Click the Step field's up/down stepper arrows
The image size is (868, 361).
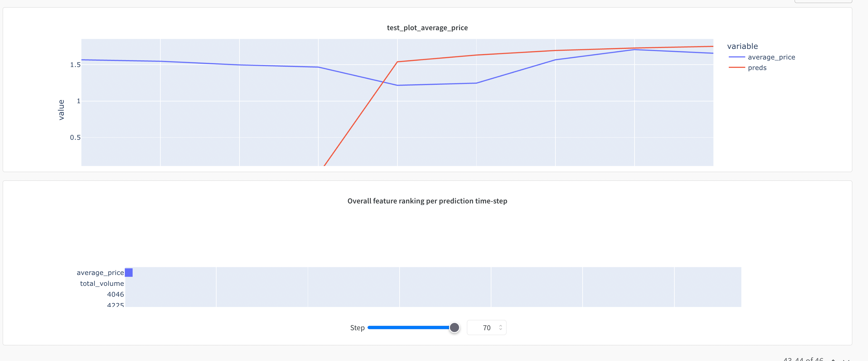click(500, 328)
